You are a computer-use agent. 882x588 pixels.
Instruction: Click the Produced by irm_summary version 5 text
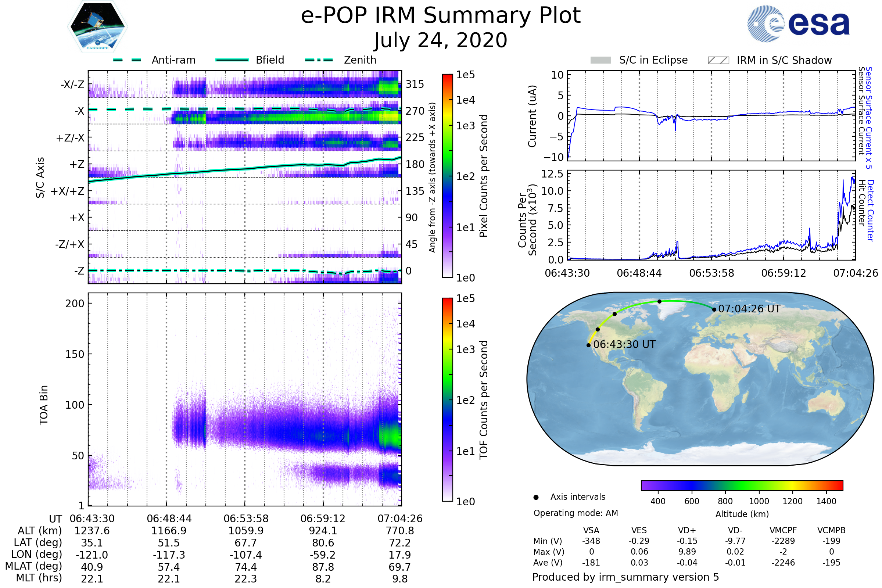tap(625, 577)
